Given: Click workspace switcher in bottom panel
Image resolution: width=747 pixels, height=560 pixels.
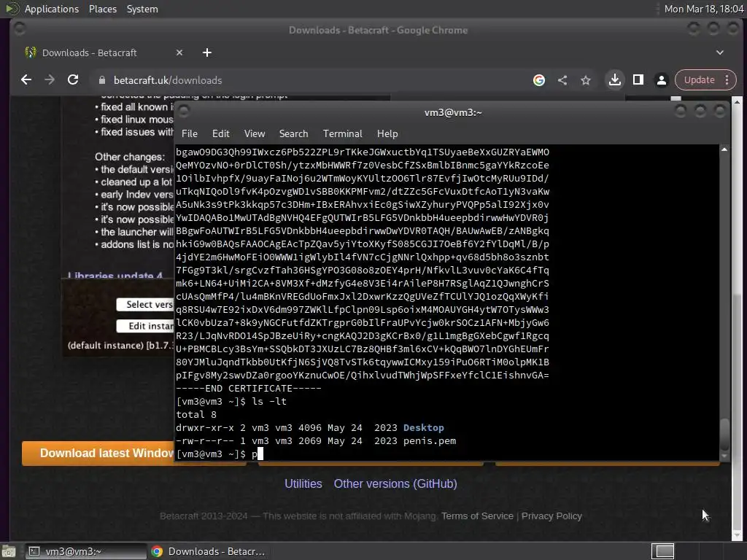Looking at the screenshot, I should tap(662, 551).
